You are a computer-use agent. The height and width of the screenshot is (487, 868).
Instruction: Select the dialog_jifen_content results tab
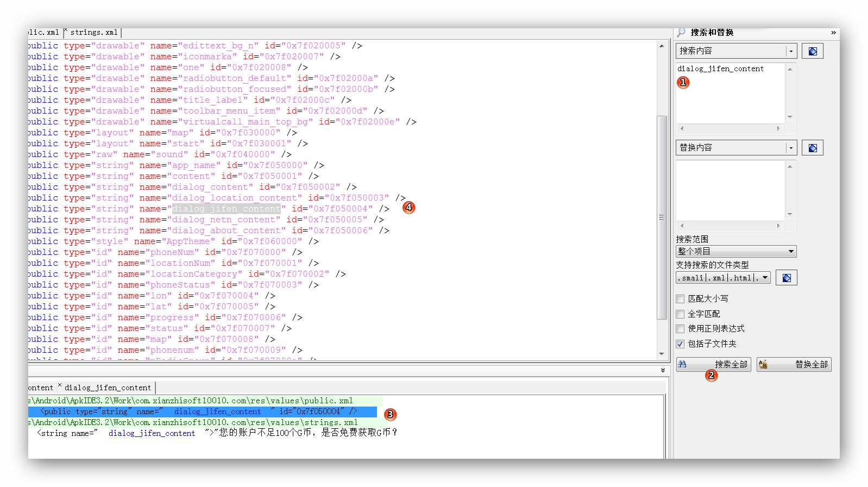point(108,388)
